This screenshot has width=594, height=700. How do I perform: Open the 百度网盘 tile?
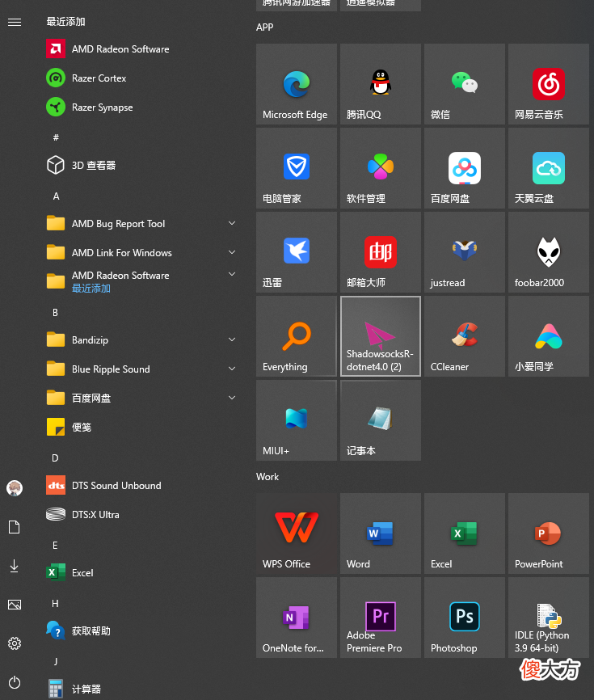[x=465, y=168]
